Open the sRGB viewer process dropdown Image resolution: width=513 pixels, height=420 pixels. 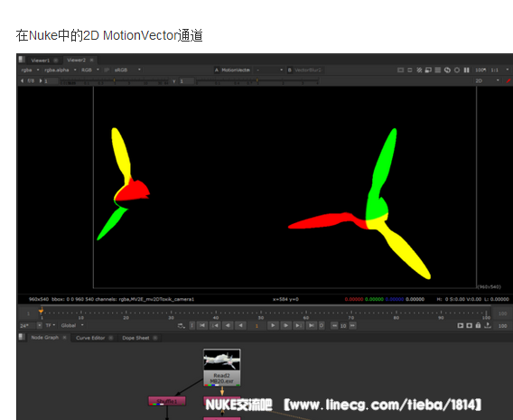click(x=127, y=70)
